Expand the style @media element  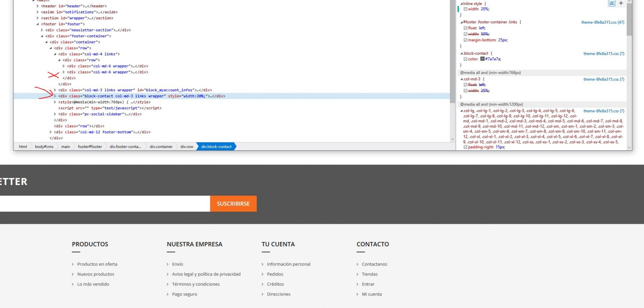pyautogui.click(x=55, y=102)
